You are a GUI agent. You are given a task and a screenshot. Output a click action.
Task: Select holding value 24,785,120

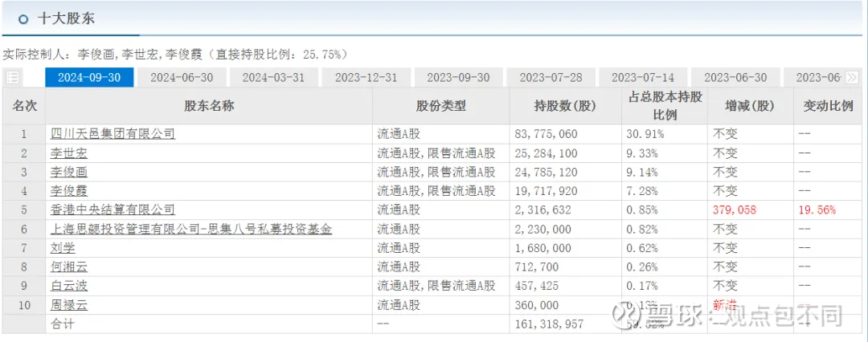point(547,172)
